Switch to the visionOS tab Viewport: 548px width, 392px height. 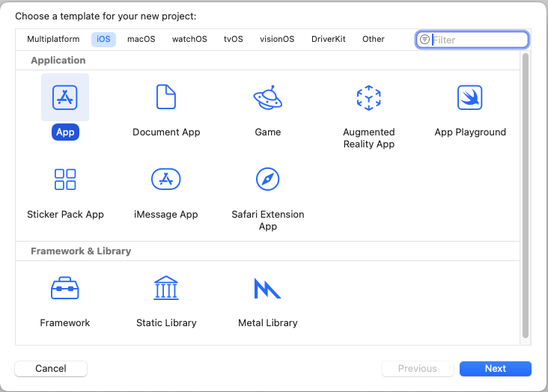pos(277,40)
